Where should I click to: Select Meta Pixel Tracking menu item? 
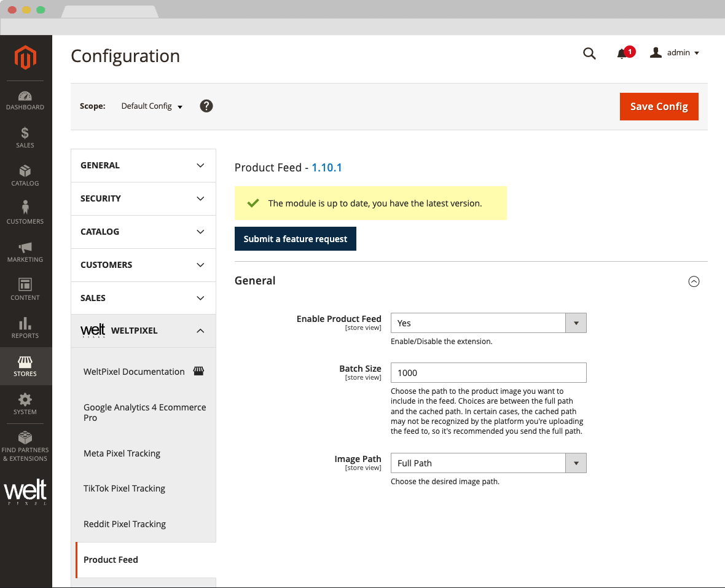pyautogui.click(x=122, y=453)
